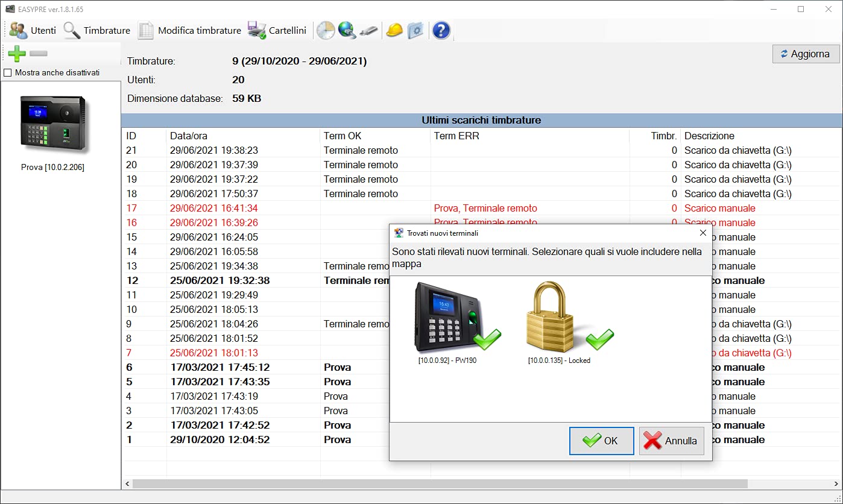
Task: Open the help question mark icon
Action: click(x=441, y=30)
